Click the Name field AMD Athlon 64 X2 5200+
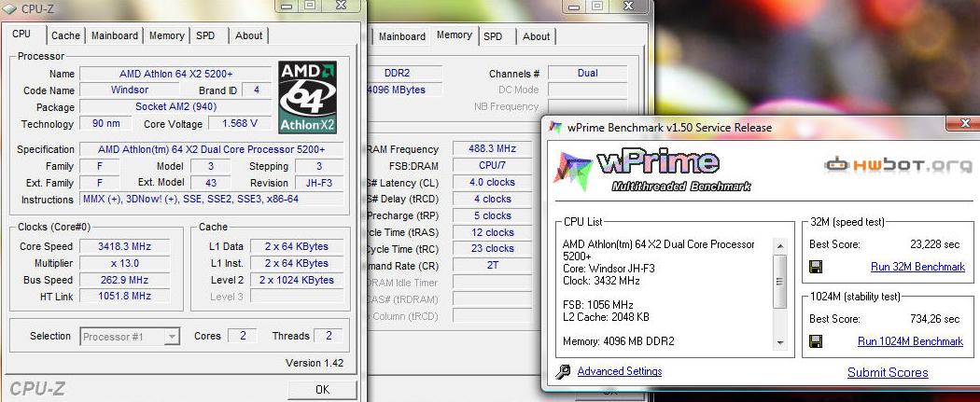980x402 pixels. tap(175, 74)
